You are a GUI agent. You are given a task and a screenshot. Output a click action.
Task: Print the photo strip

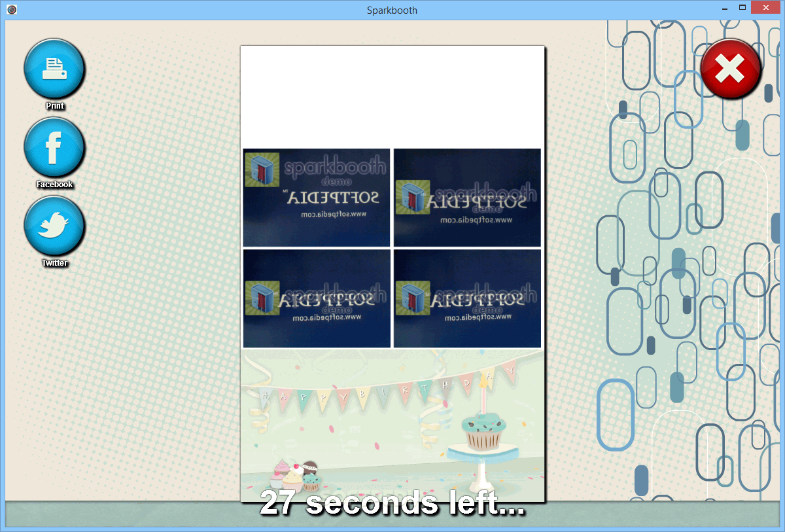(x=54, y=69)
